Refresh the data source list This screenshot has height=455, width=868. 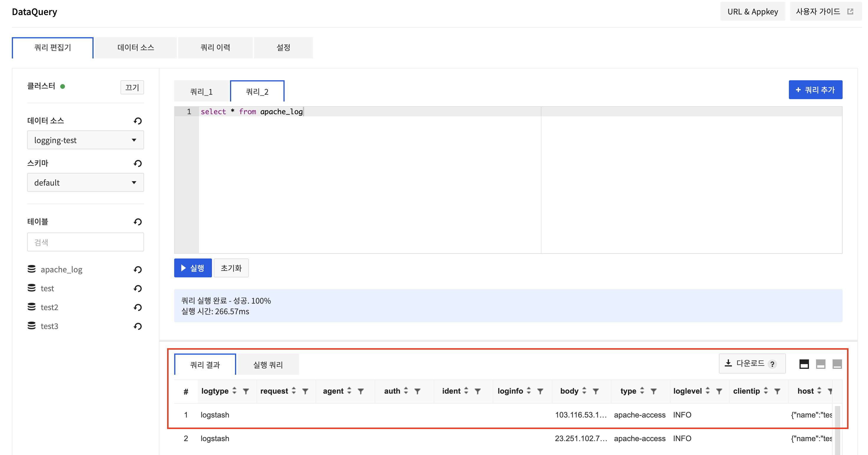click(x=138, y=121)
